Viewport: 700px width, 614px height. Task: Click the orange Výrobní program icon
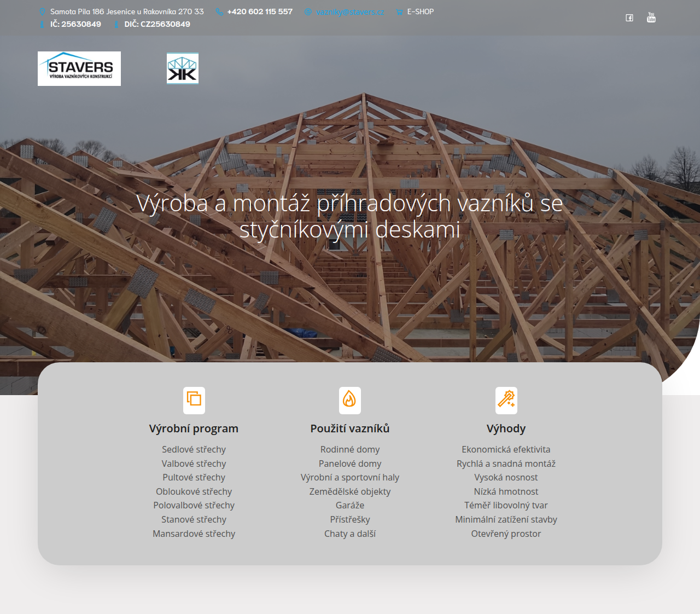click(x=194, y=400)
